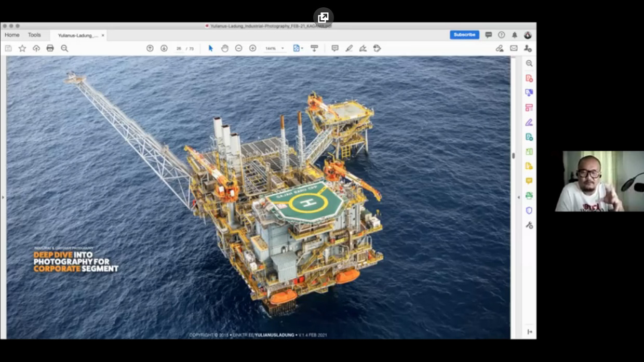Viewport: 644px width, 362px height.
Task: Go to previous page with up arrow
Action: 150,48
